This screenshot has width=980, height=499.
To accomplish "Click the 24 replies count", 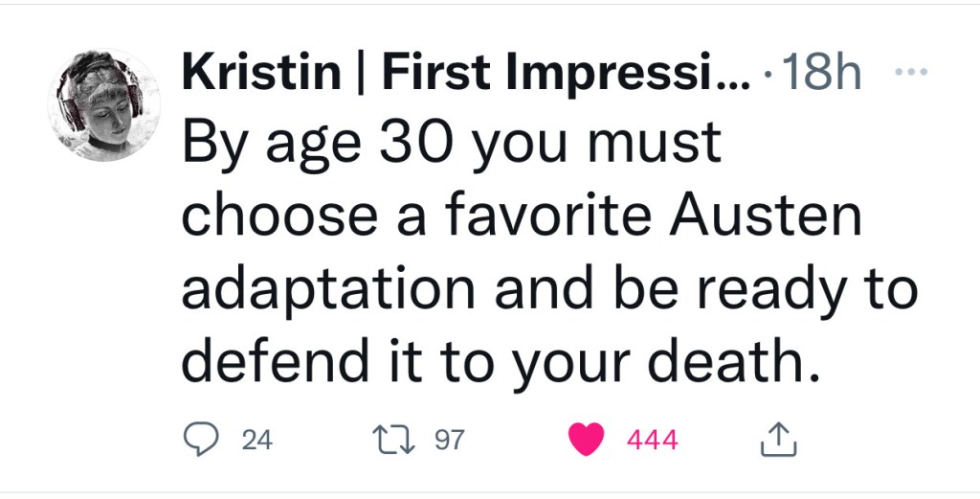I will [x=257, y=441].
